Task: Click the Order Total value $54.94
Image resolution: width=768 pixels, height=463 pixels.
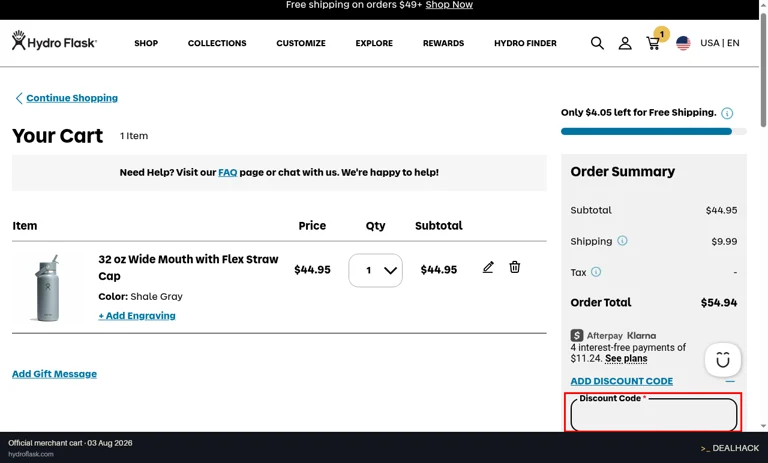Action: [x=719, y=303]
